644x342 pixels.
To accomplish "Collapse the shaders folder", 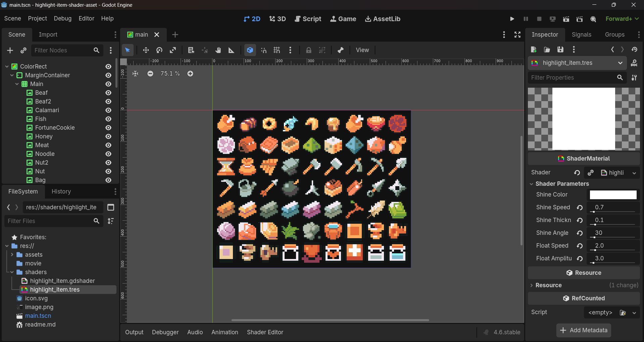I will click(12, 272).
